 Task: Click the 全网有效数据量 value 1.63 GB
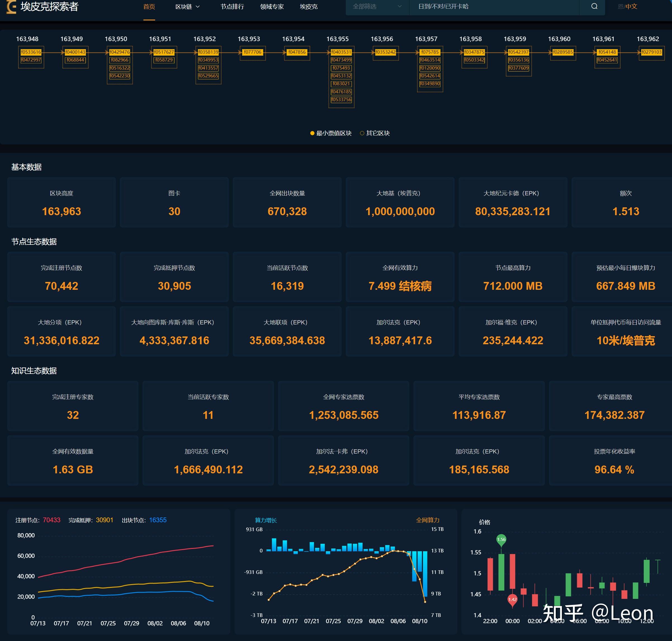coord(73,469)
